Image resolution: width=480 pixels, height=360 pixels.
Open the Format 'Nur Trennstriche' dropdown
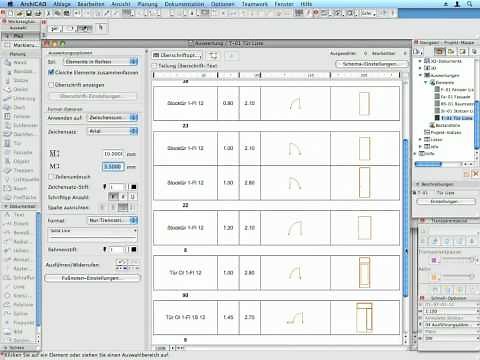[x=113, y=220]
